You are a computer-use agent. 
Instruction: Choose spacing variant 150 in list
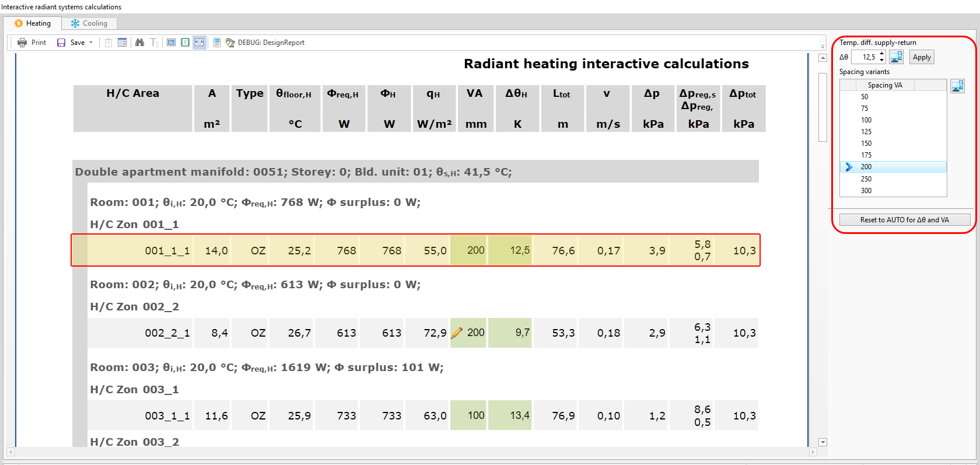[x=866, y=144]
